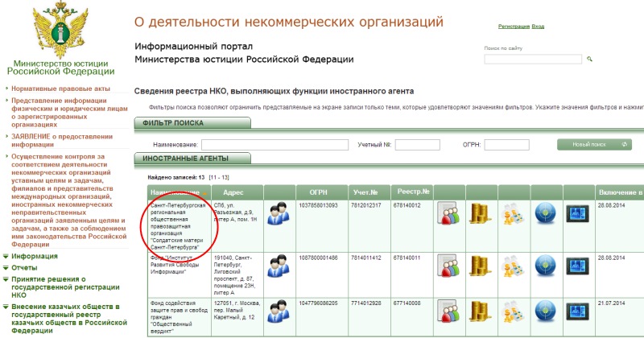644x338 pixels.
Task: Select registry number 678140012
Action: click(407, 205)
